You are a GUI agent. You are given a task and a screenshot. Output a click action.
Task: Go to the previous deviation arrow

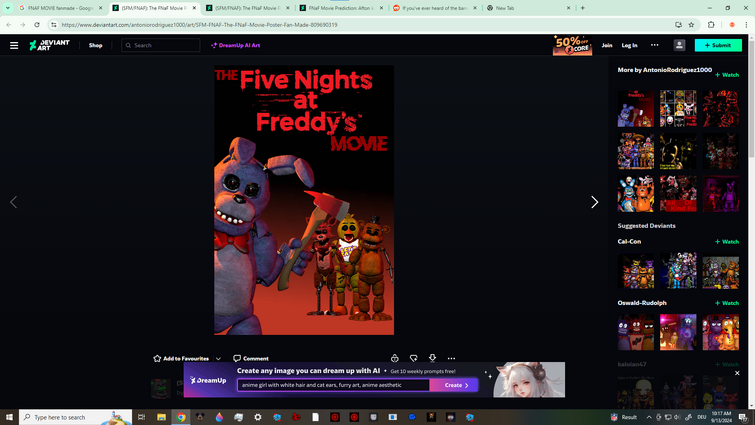[13, 202]
